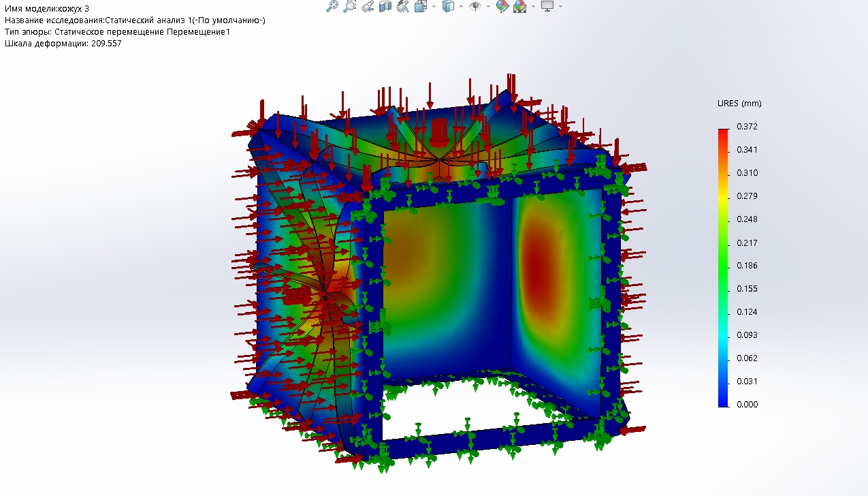
Task: Click the Zoom to Fit icon
Action: (332, 6)
